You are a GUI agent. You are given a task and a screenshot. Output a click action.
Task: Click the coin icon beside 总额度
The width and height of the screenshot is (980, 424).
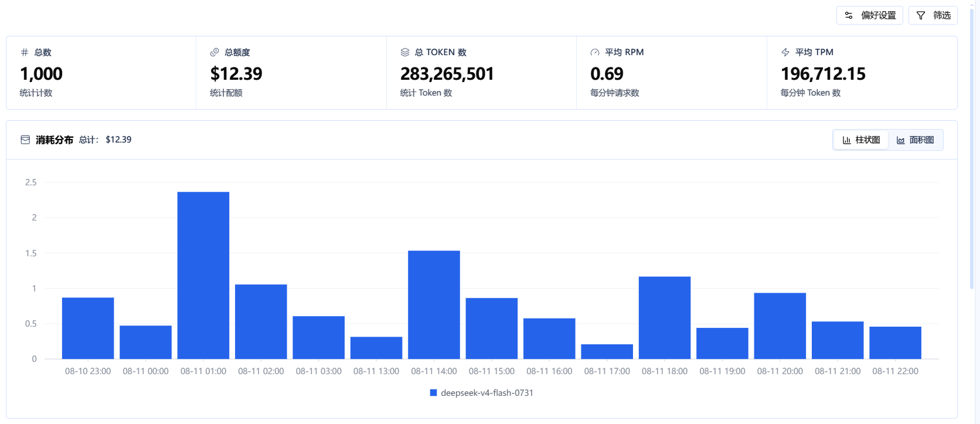click(215, 52)
